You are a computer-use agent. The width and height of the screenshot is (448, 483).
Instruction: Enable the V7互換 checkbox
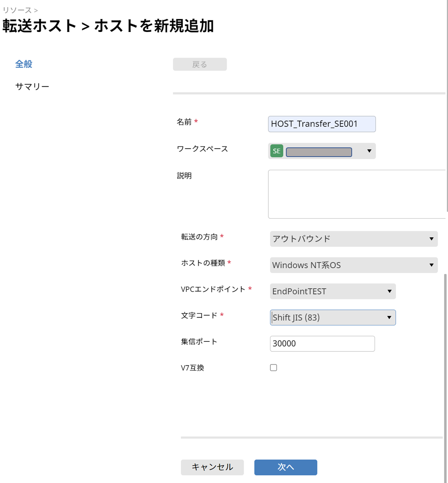tap(273, 368)
